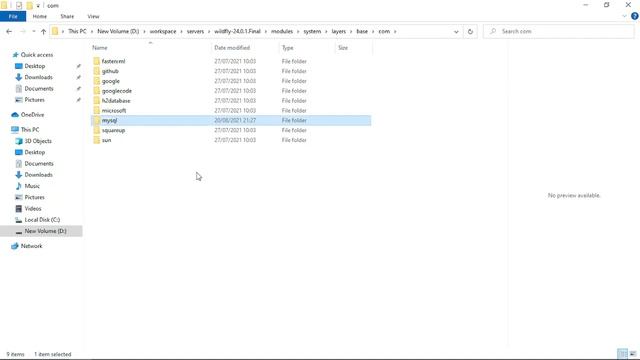Viewport: 640px width, 360px height.
Task: Click the h2database folder icon
Action: (96, 100)
